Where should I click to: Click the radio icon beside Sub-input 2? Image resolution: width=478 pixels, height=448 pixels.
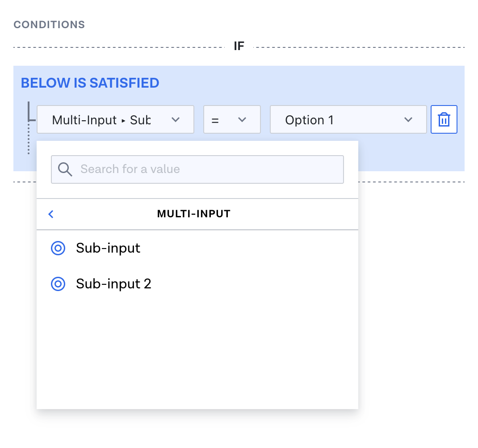[x=58, y=284]
